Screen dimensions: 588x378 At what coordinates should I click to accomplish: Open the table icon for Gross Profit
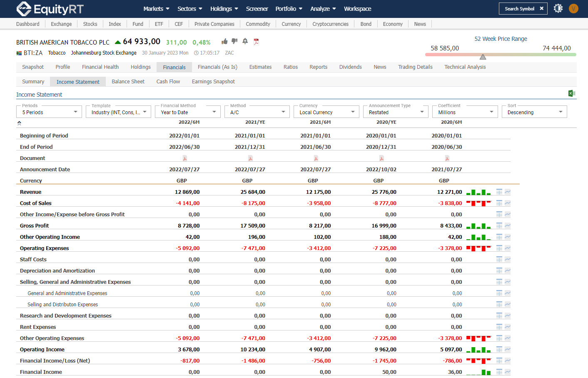(x=499, y=225)
